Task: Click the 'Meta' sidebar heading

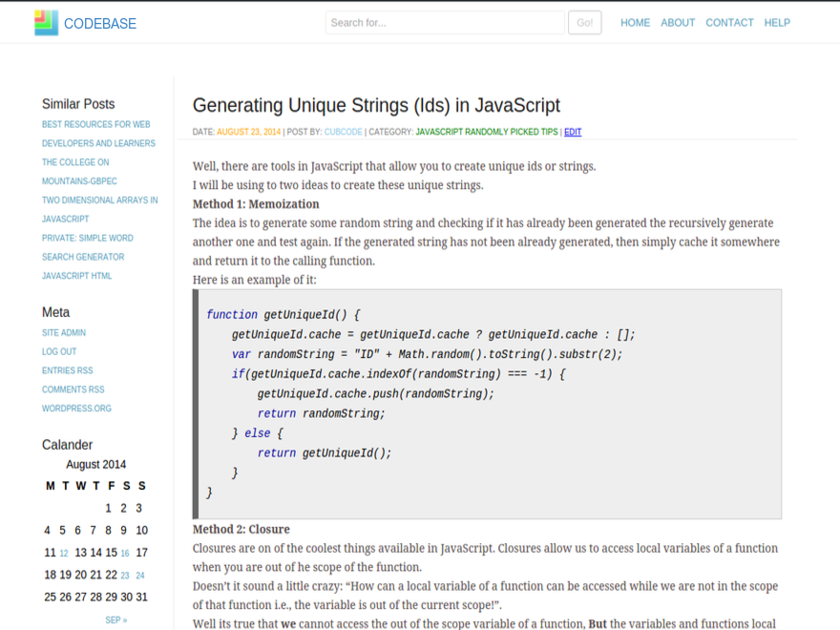Action: pyautogui.click(x=55, y=312)
